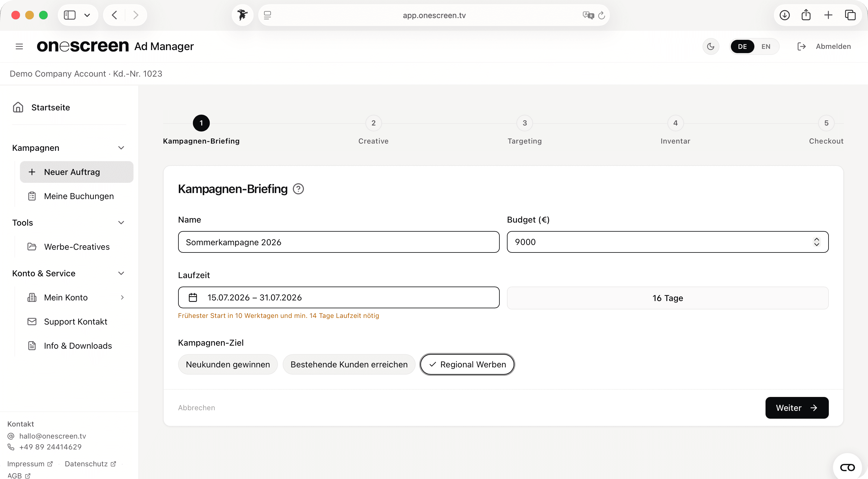Open Mein Konto in sidebar
The image size is (868, 479).
(x=77, y=297)
